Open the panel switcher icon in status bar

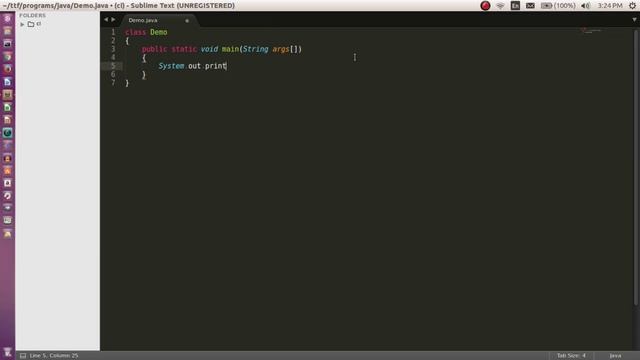pos(23,356)
